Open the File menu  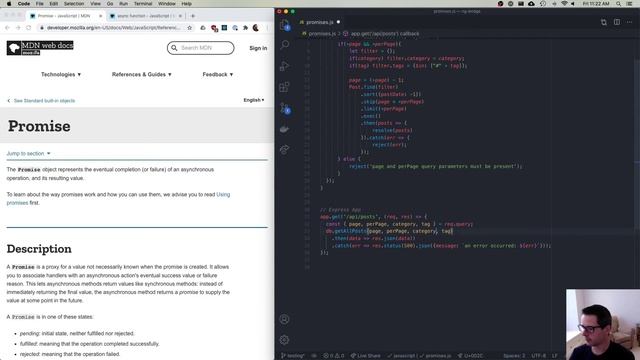40,4
